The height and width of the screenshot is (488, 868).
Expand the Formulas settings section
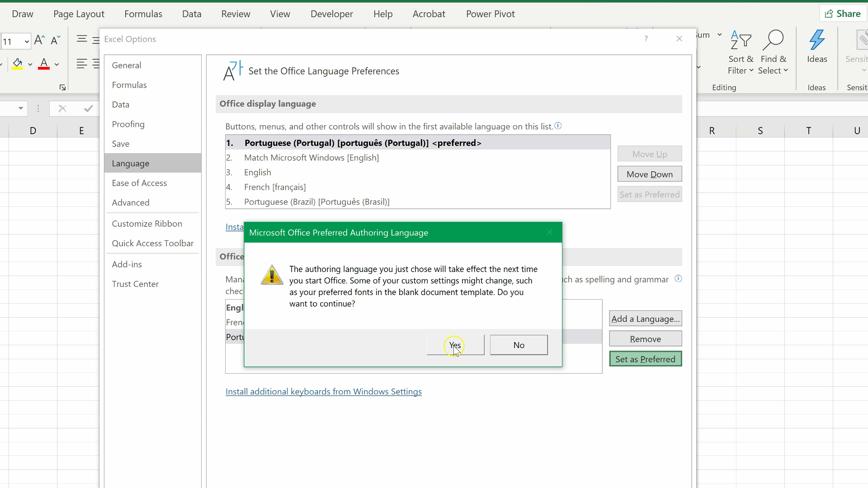129,84
